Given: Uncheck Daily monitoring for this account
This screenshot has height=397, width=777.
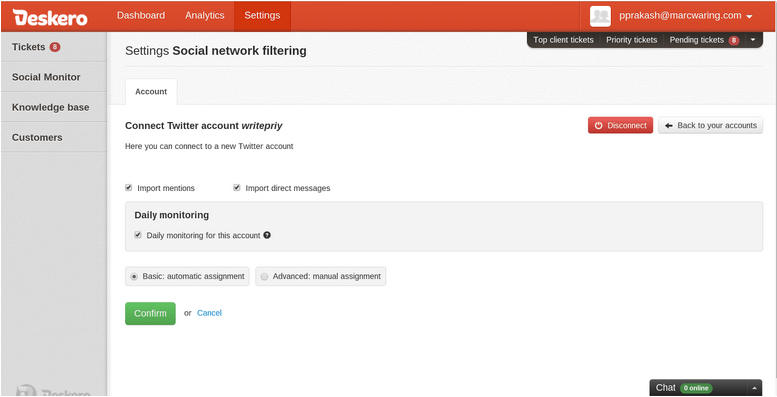Looking at the screenshot, I should tap(138, 235).
